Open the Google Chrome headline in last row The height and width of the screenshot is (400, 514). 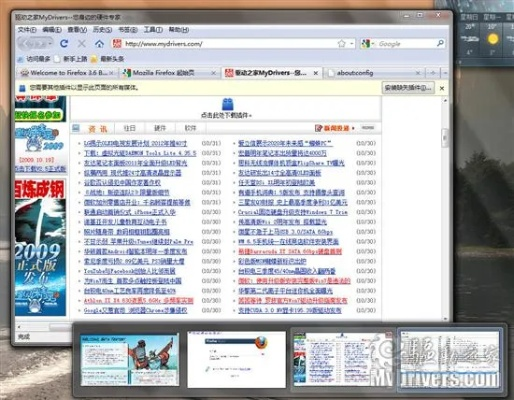point(135,310)
